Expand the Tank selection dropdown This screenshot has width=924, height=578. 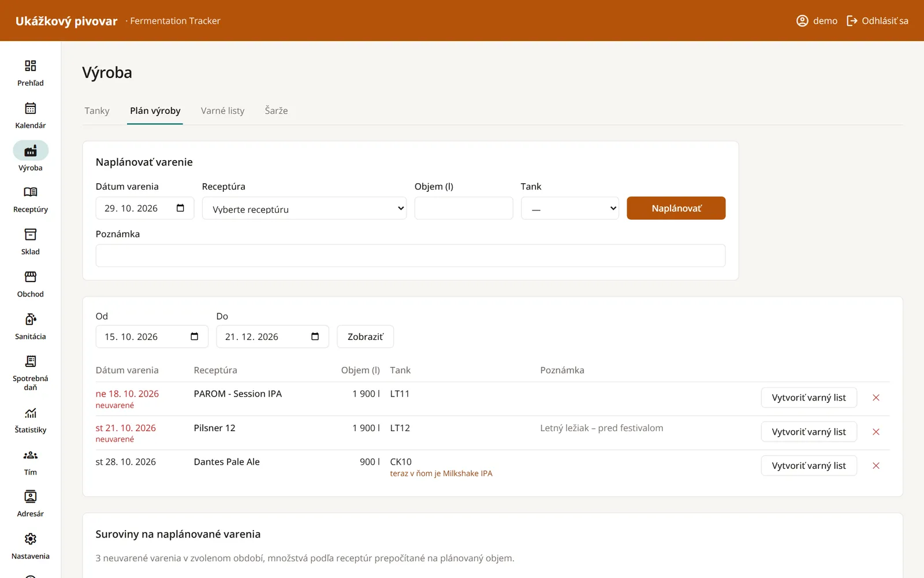click(570, 209)
